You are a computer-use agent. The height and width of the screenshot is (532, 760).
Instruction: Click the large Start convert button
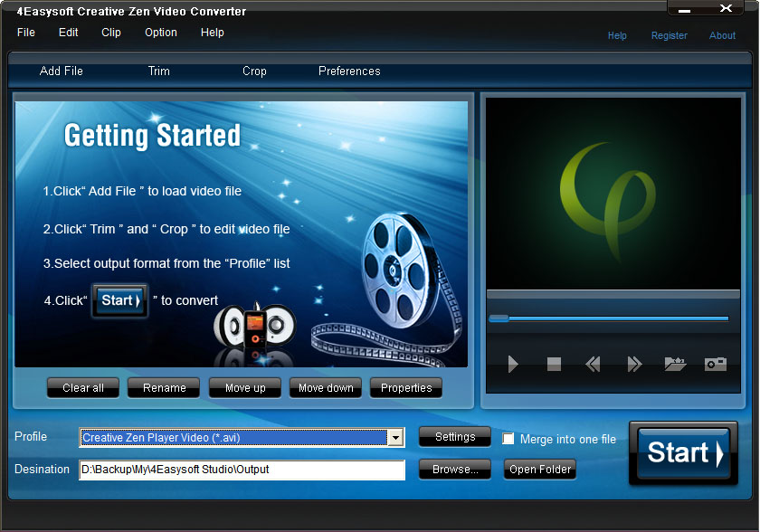click(683, 453)
